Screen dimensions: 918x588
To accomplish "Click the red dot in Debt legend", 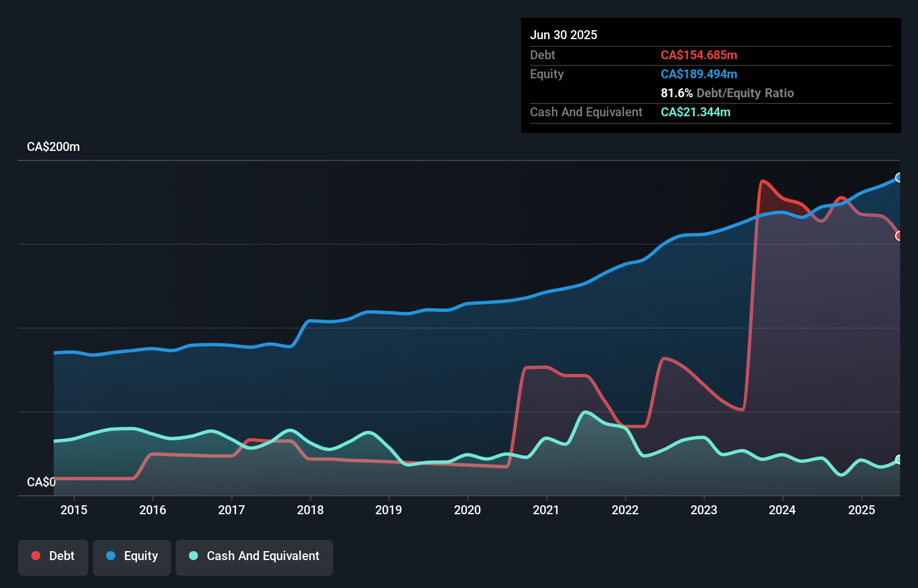I will tap(36, 556).
